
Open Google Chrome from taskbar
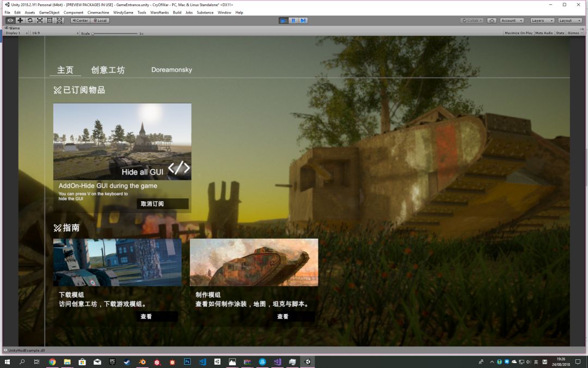click(52, 361)
